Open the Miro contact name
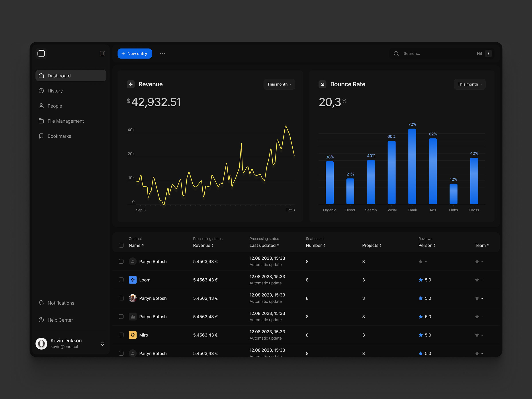This screenshot has height=399, width=532. (144, 335)
